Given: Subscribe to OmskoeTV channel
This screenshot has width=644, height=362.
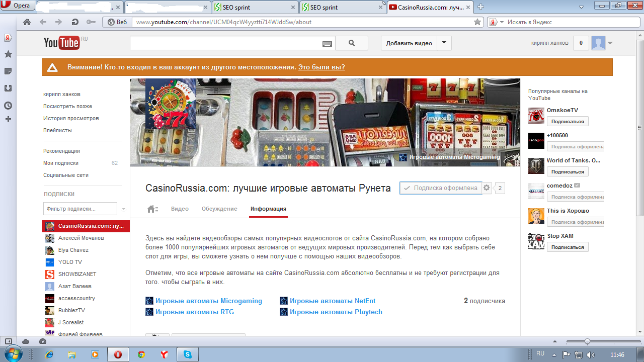Looking at the screenshot, I should [x=568, y=122].
